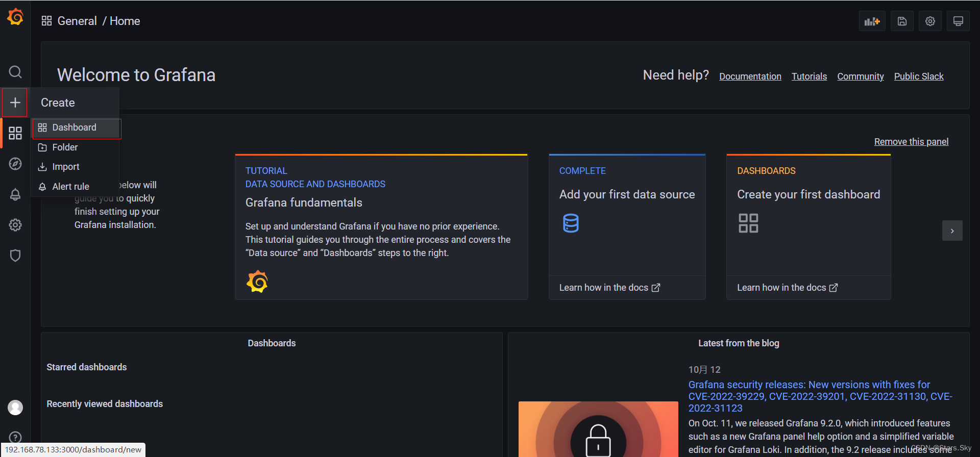
Task: Click the Dashboards panel title
Action: tap(272, 343)
